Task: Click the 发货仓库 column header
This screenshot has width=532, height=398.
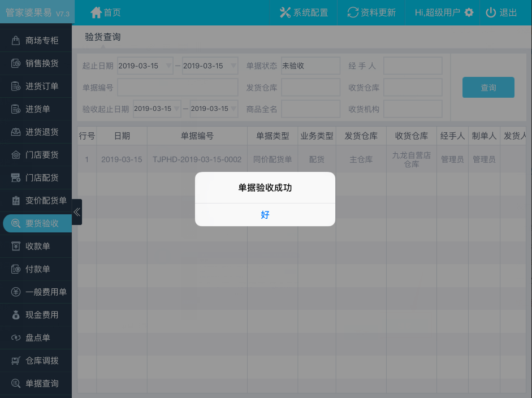Action: [361, 136]
